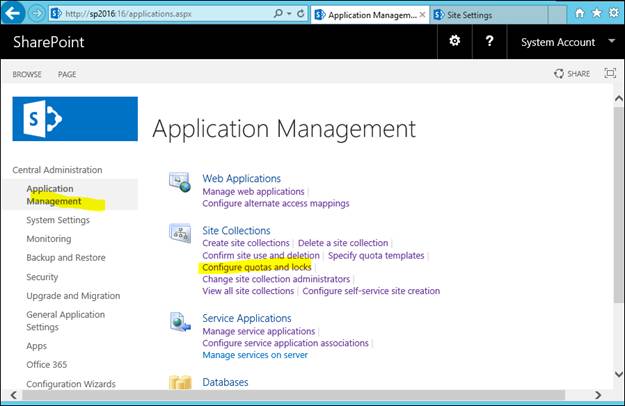Image resolution: width=625 pixels, height=406 pixels.
Task: Click the horizontal scrollbar thumb
Action: tap(294, 395)
